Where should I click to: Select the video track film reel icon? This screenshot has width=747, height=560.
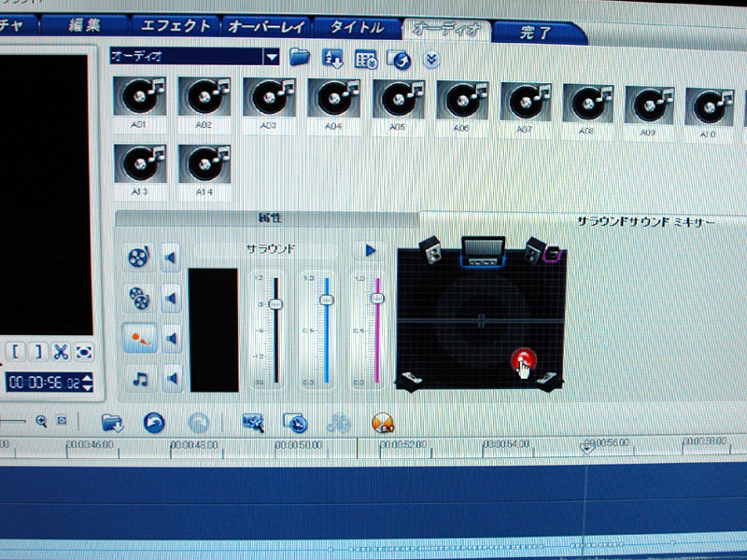point(139,258)
